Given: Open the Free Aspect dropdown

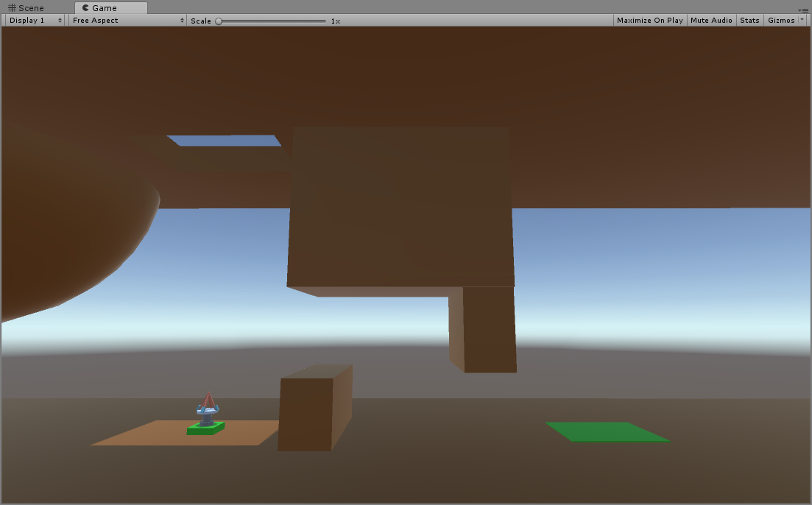Looking at the screenshot, I should [x=127, y=20].
